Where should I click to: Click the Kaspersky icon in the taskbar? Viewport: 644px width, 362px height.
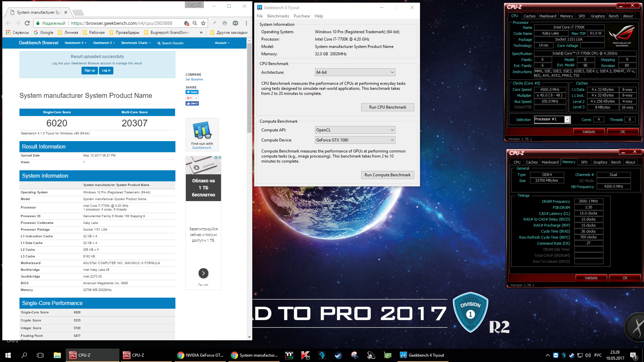coord(305,355)
